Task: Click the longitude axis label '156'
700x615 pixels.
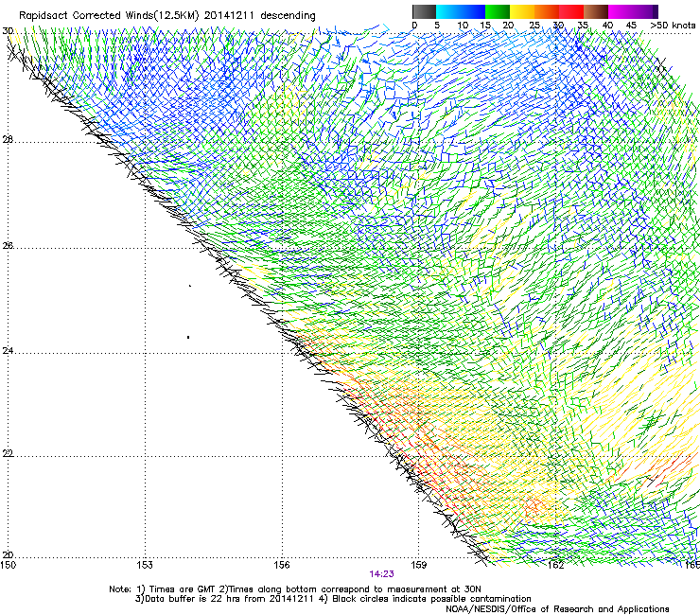Action: click(x=282, y=565)
